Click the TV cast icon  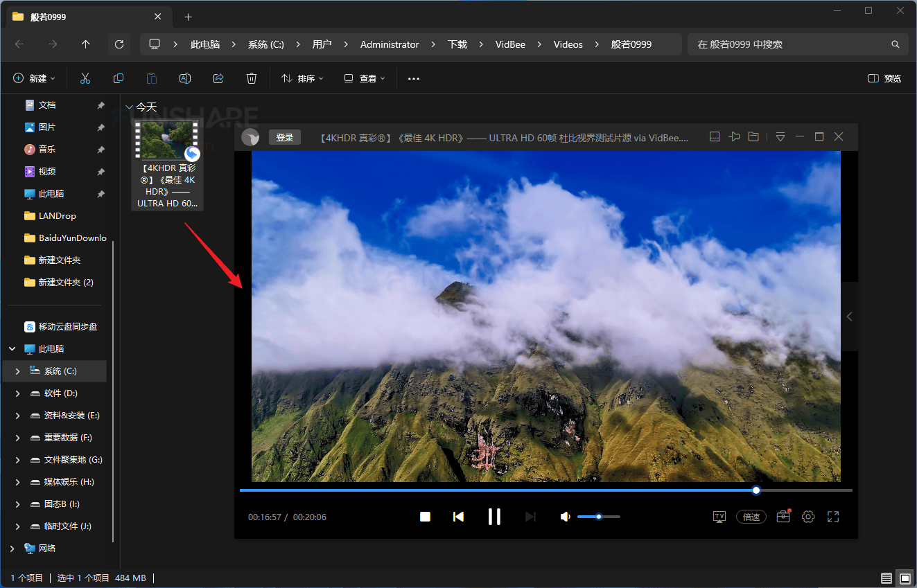click(719, 517)
